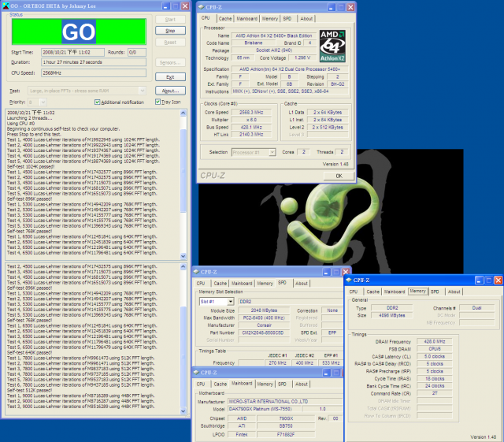Click the top CPU-Z window title icon
This screenshot has width=504, height=442.
(x=202, y=7)
